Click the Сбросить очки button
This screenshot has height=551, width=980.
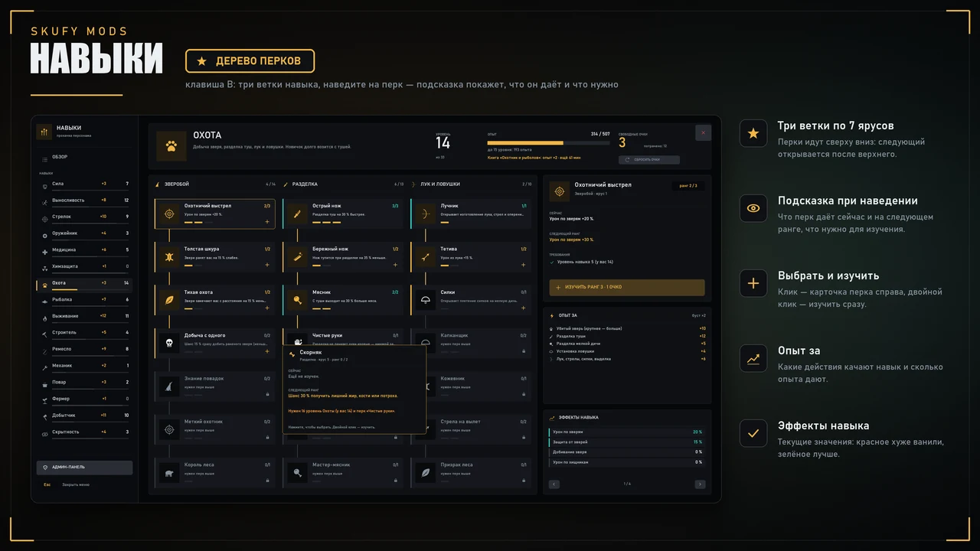click(649, 160)
